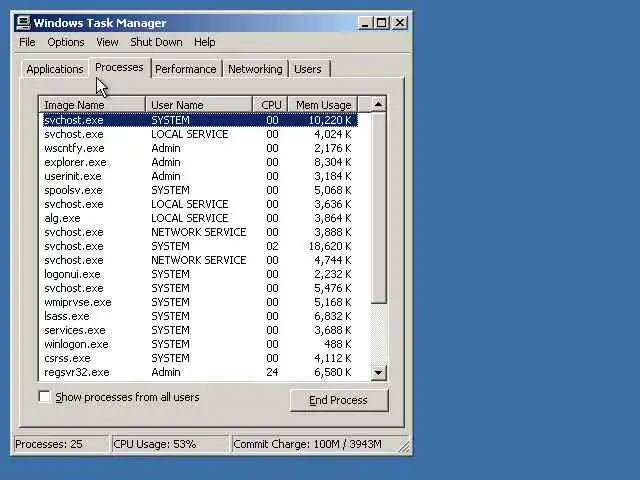Maximize the Windows Task Manager window
Image resolution: width=640 pixels, height=480 pixels.
(381, 23)
